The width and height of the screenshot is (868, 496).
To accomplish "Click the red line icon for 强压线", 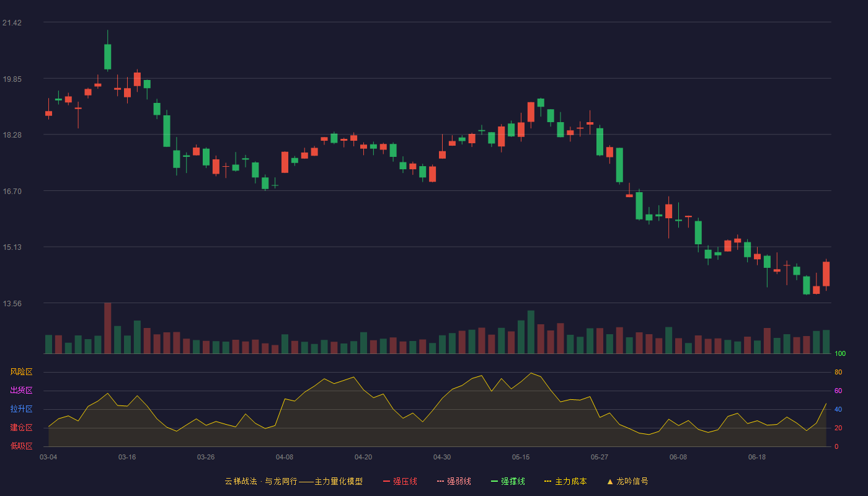I will point(386,481).
